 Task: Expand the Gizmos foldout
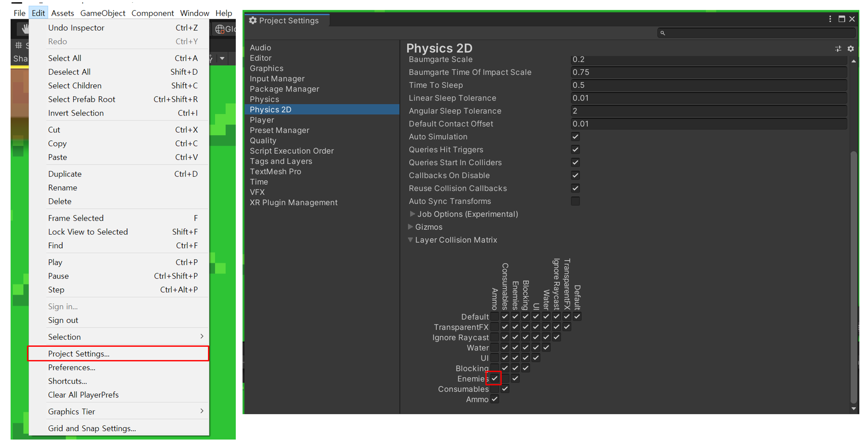(x=411, y=227)
